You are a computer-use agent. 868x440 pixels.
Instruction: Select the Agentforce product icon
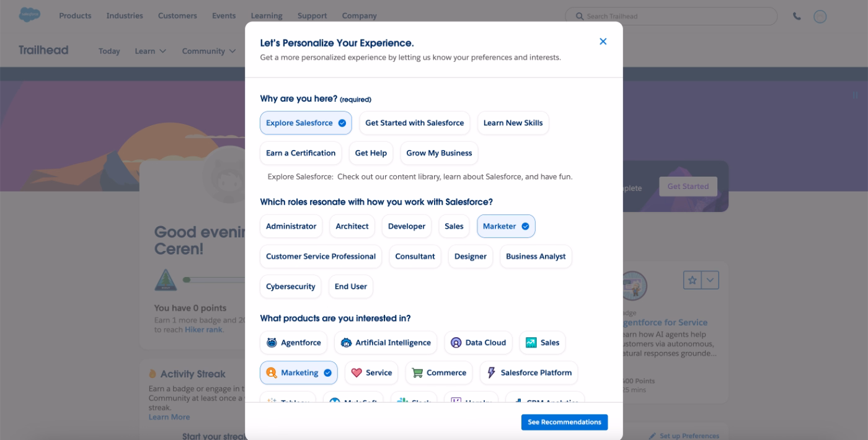click(272, 342)
